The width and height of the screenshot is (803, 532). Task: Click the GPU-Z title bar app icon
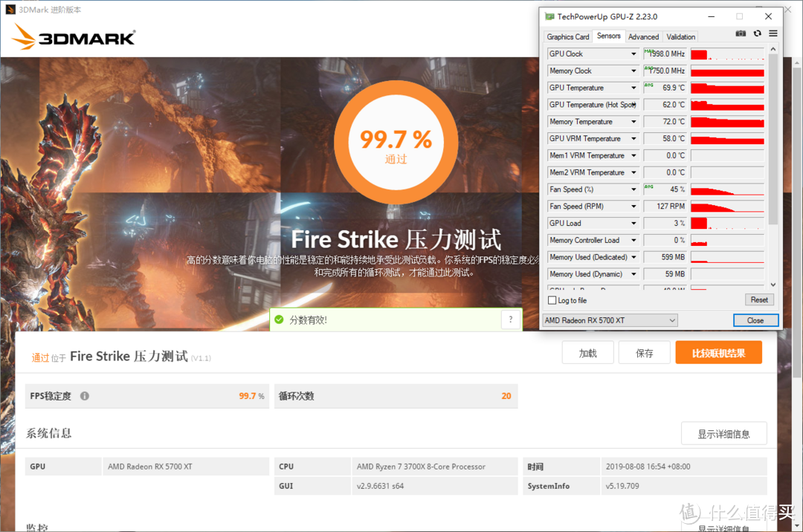tap(549, 16)
